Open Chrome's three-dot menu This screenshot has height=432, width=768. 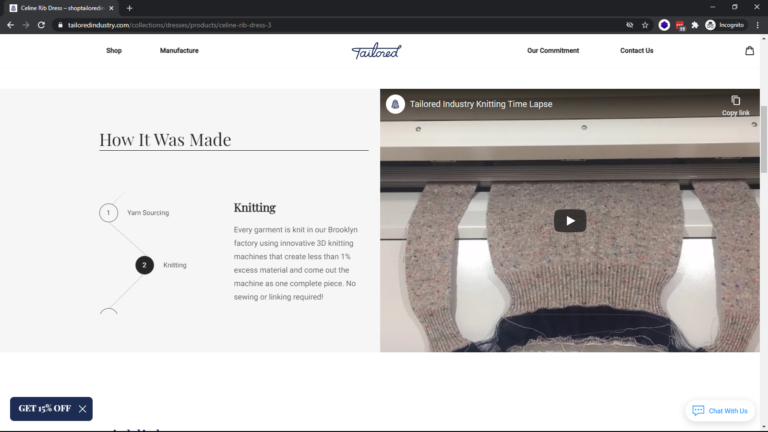pyautogui.click(x=757, y=24)
